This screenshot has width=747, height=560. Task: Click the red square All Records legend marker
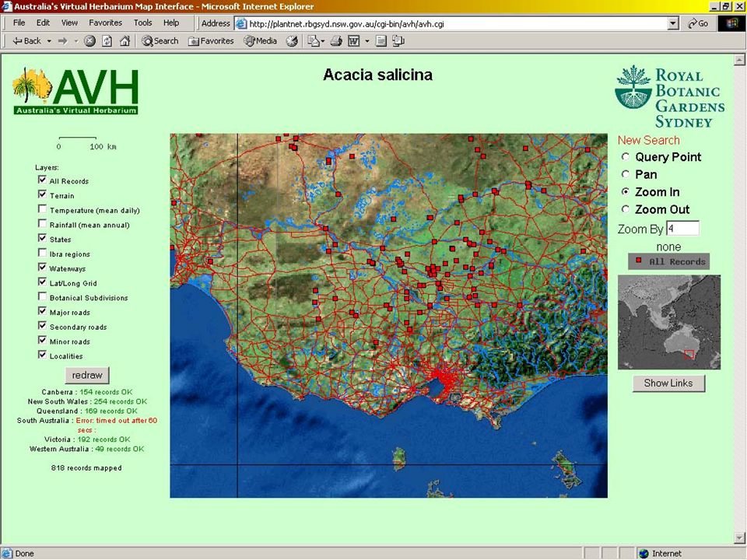(x=639, y=261)
